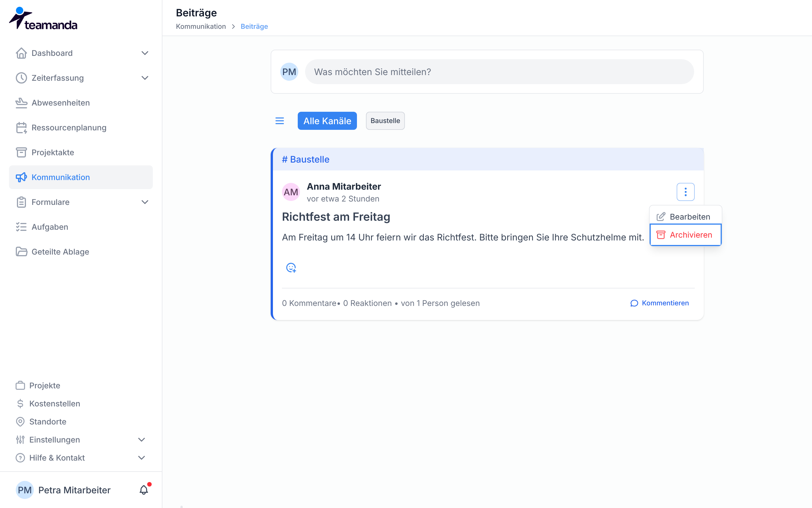Image resolution: width=812 pixels, height=508 pixels.
Task: Click the Formulare clipboard icon
Action: click(21, 202)
